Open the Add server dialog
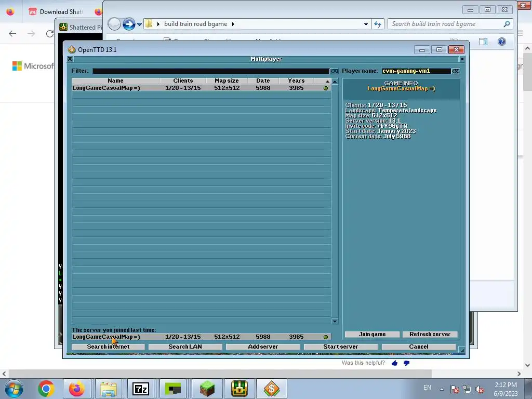The width and height of the screenshot is (532, 399). [x=263, y=347]
